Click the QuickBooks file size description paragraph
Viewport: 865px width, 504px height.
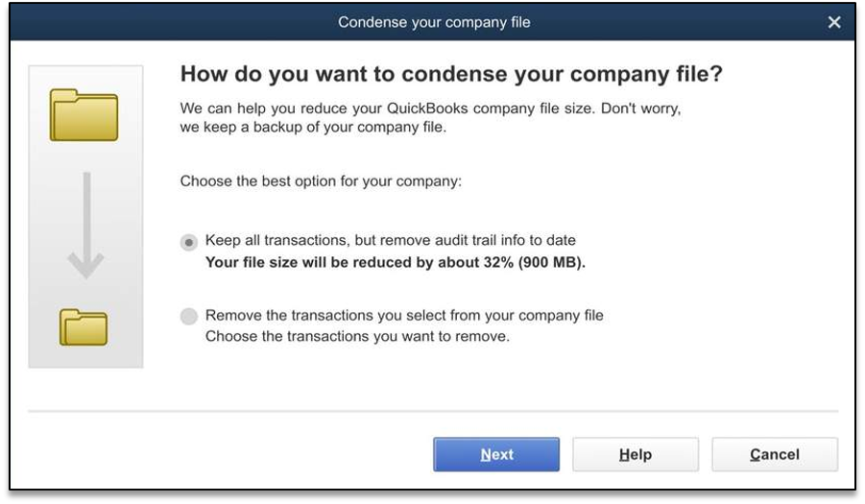point(430,117)
